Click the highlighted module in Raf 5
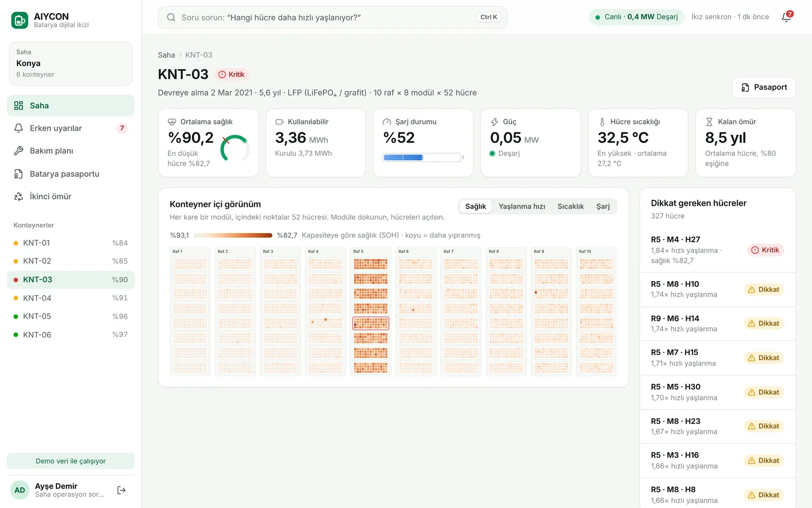812x508 pixels. tap(370, 323)
